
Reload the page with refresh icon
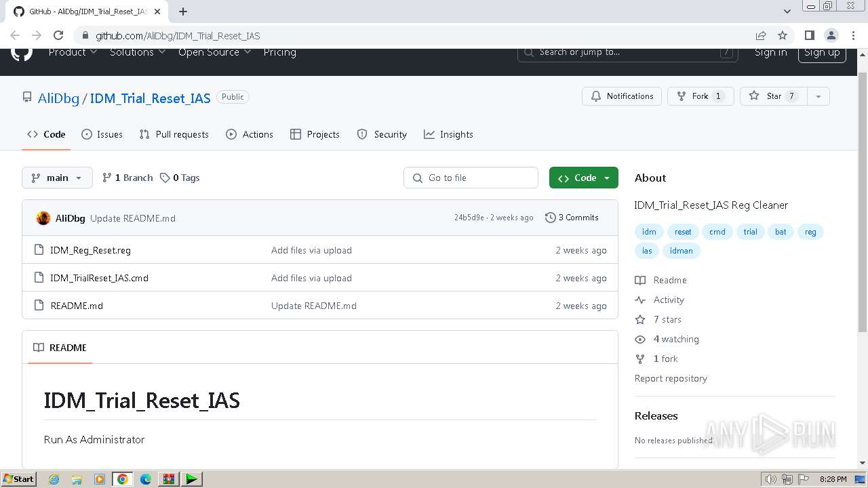pos(58,35)
